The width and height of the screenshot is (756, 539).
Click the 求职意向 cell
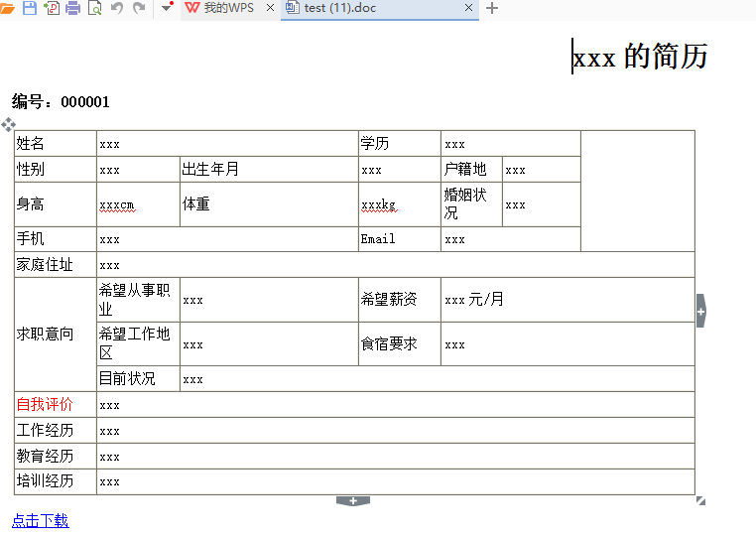(56, 334)
